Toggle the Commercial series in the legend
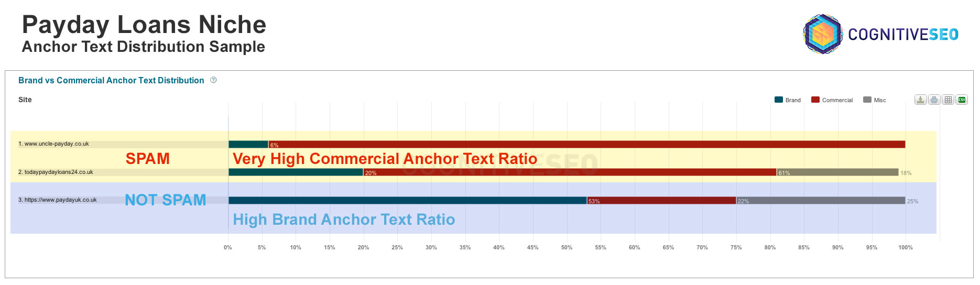980x285 pixels. point(832,100)
